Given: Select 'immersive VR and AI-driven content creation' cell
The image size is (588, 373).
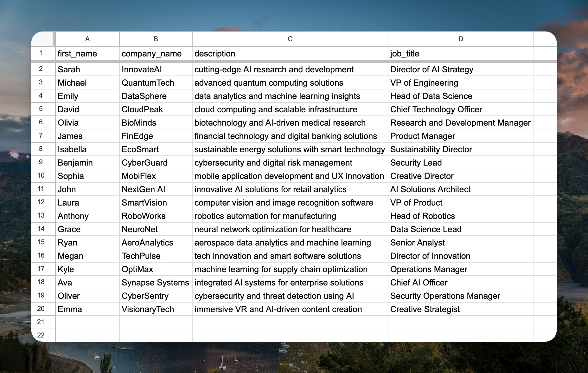Looking at the screenshot, I should coord(290,309).
